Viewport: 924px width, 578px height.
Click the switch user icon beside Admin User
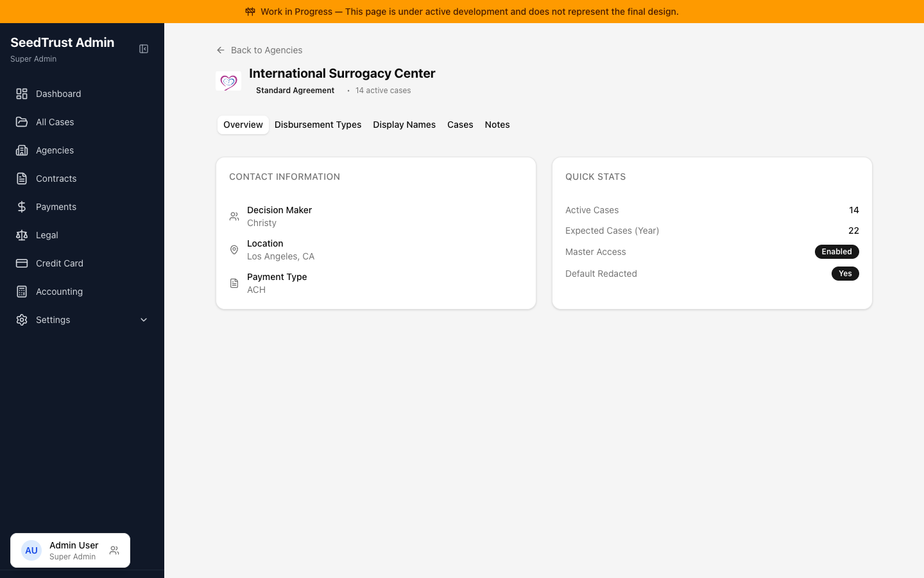click(114, 550)
